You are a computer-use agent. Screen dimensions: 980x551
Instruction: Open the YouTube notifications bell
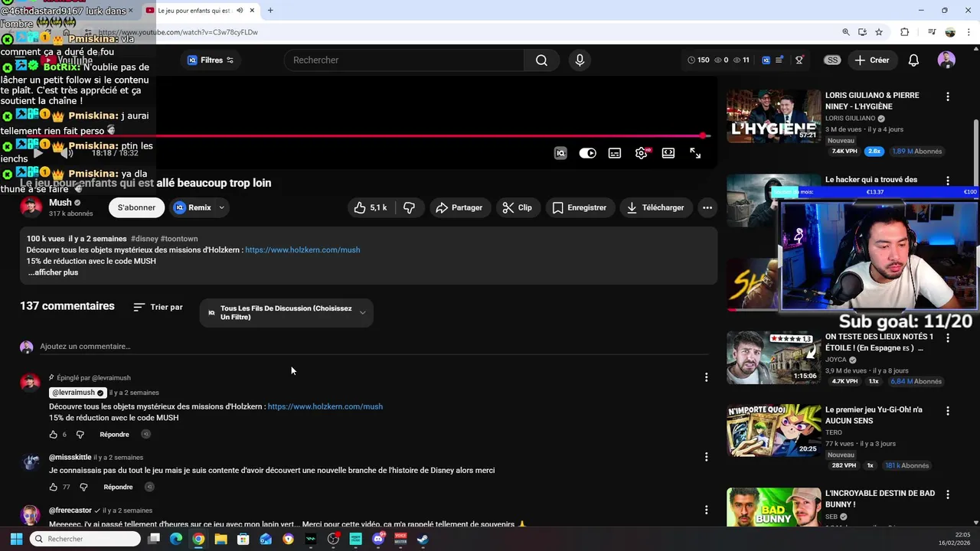pos(913,60)
